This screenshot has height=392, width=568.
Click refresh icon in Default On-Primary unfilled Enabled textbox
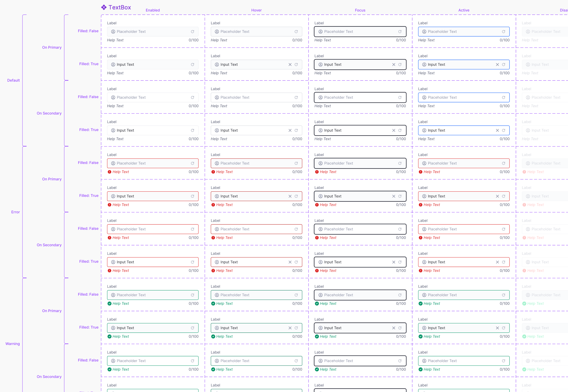point(193,32)
